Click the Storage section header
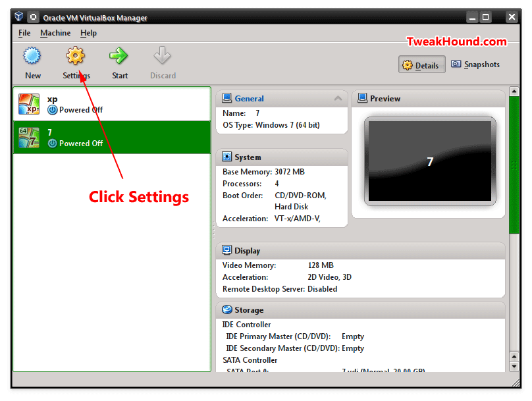The width and height of the screenshot is (532, 401). coord(360,310)
